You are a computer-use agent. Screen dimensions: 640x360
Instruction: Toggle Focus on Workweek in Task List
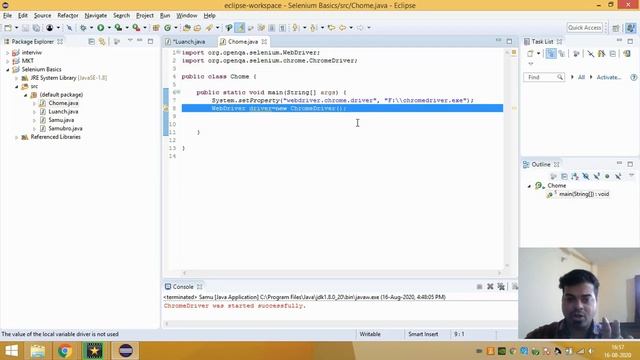pyautogui.click(x=576, y=53)
